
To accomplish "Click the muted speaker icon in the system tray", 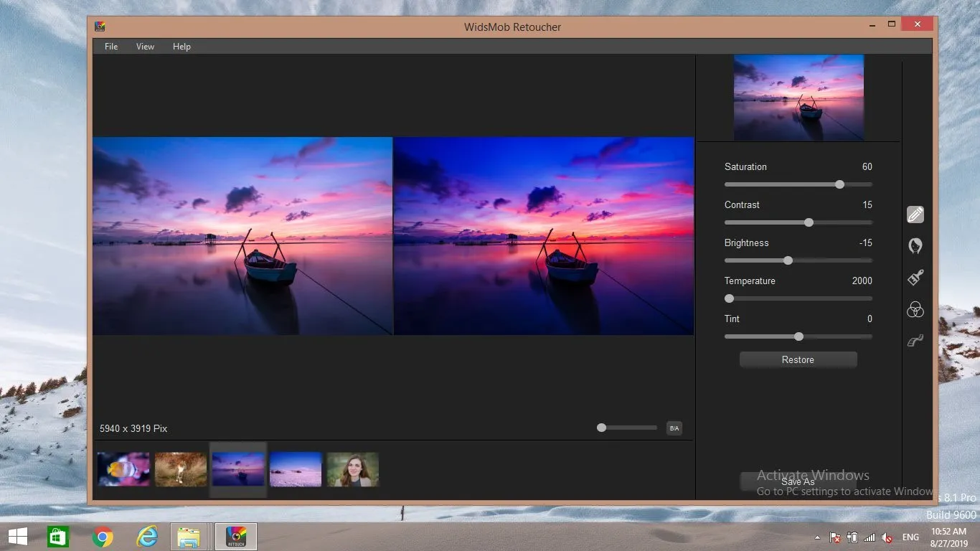I will 887,537.
